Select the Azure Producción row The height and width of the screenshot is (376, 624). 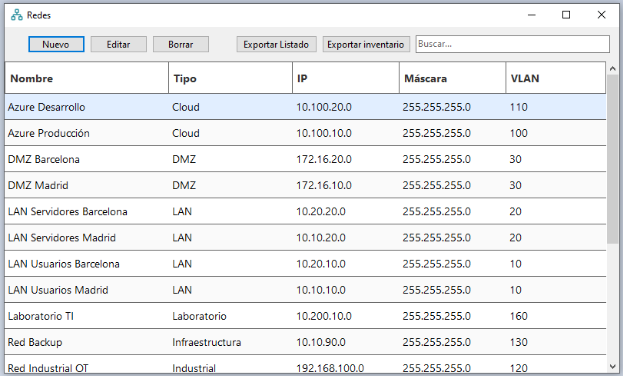306,133
